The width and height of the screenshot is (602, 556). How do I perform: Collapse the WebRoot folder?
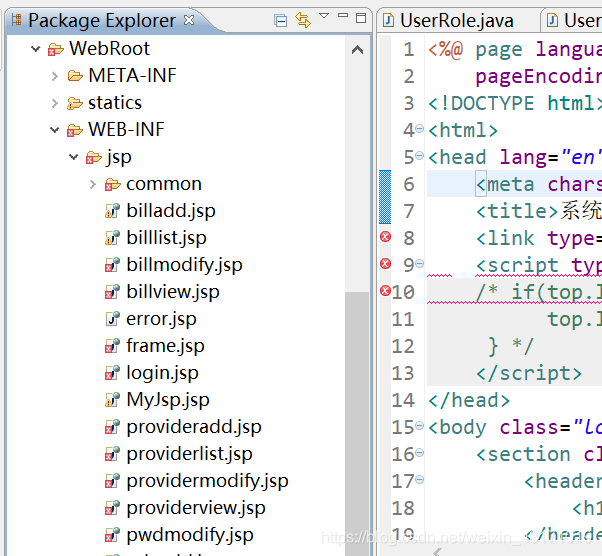point(36,49)
